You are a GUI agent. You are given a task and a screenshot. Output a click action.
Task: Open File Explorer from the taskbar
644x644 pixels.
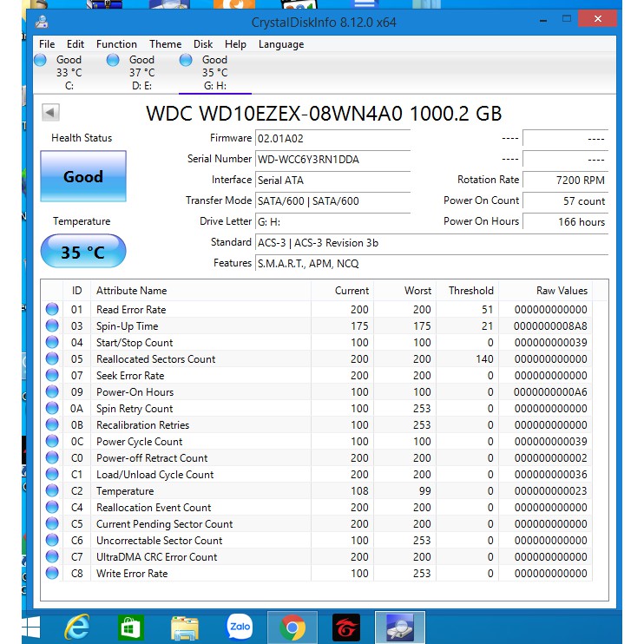click(184, 628)
